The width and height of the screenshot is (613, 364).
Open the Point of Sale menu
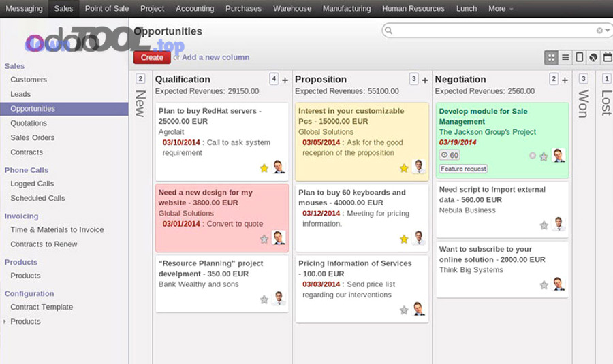(x=107, y=9)
